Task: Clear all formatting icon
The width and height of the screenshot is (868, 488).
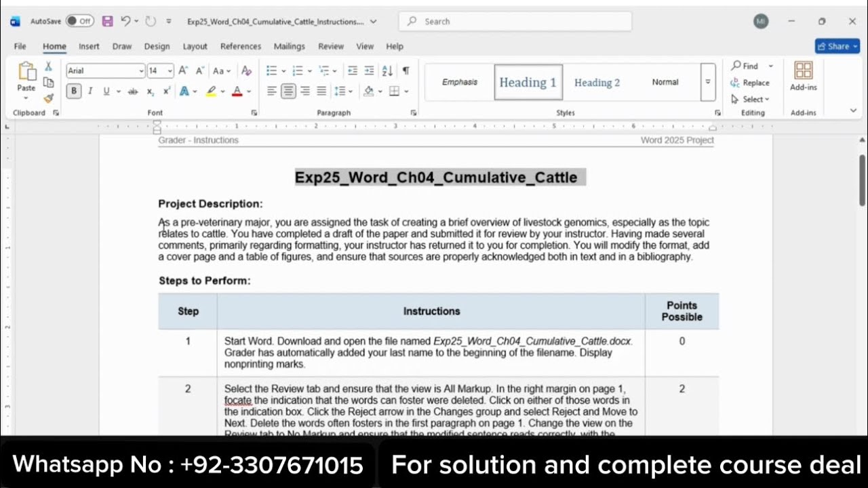Action: (x=246, y=70)
